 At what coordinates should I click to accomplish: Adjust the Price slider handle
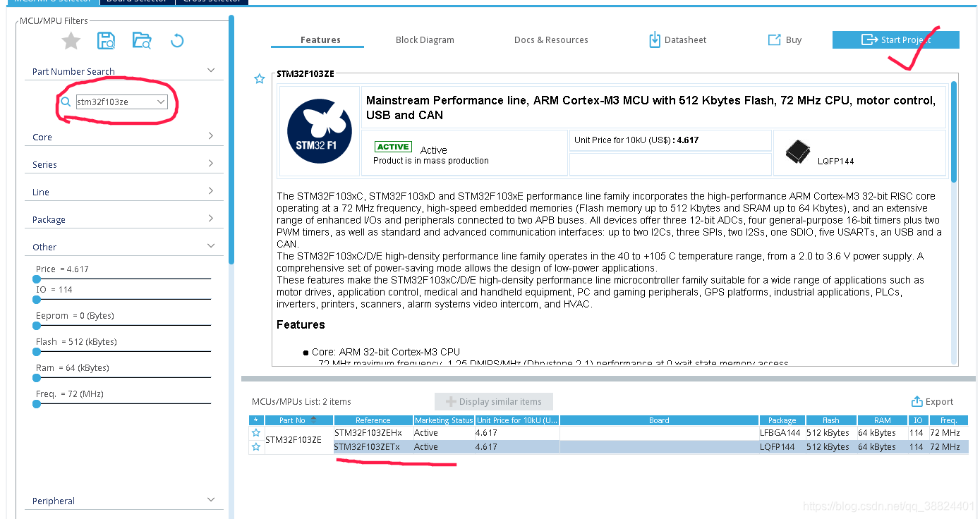coord(37,279)
